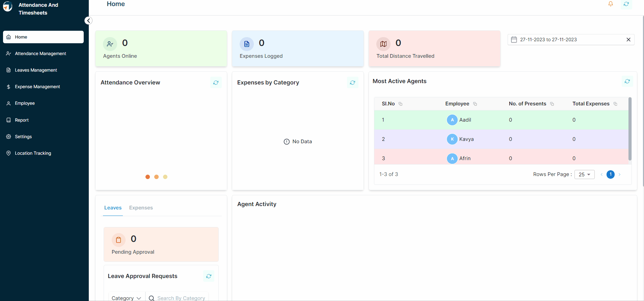This screenshot has width=644, height=301.
Task: Open Location Tracking in the sidebar
Action: [43, 153]
